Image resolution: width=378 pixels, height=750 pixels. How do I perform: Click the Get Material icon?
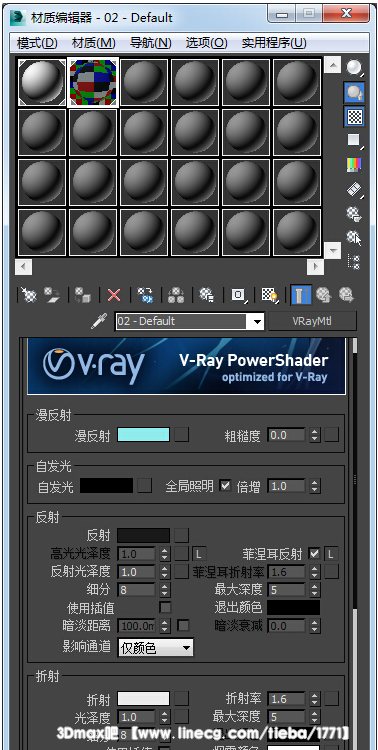coord(30,295)
